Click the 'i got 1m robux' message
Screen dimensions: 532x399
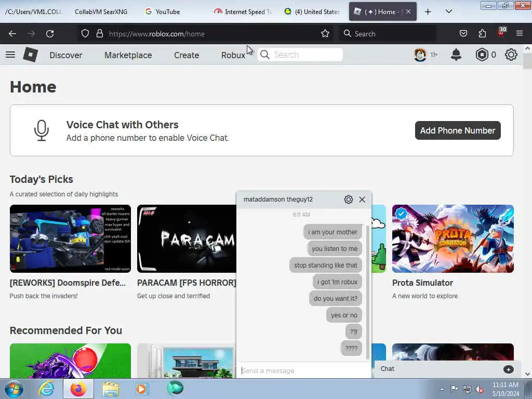point(337,282)
